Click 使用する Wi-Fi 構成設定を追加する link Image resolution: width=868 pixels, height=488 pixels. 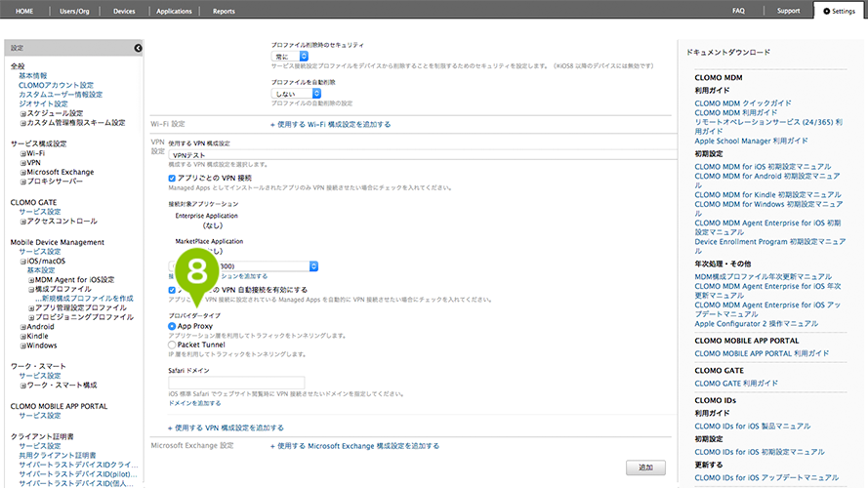click(x=330, y=125)
